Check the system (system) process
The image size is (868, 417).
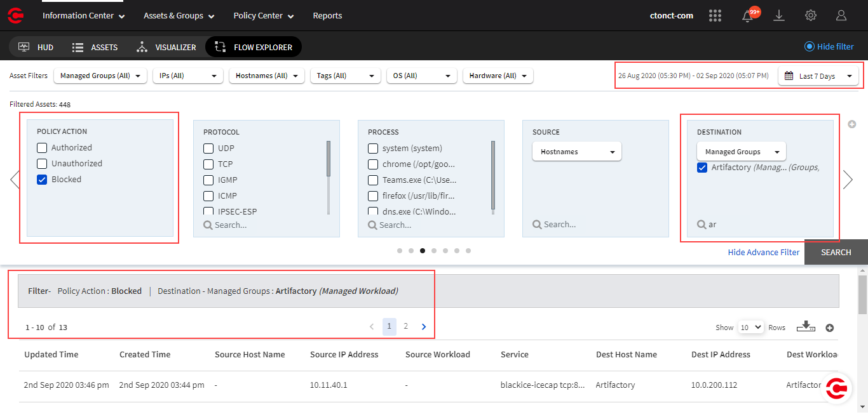tap(373, 149)
